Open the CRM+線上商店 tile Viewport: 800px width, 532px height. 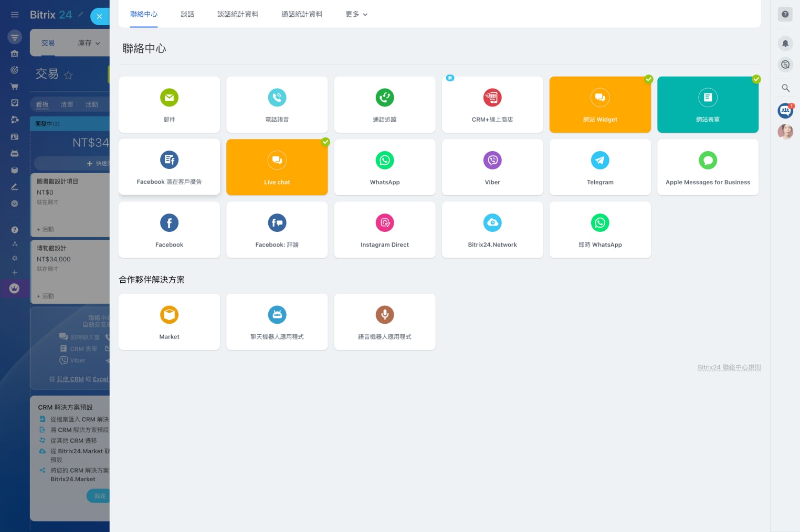(x=492, y=104)
